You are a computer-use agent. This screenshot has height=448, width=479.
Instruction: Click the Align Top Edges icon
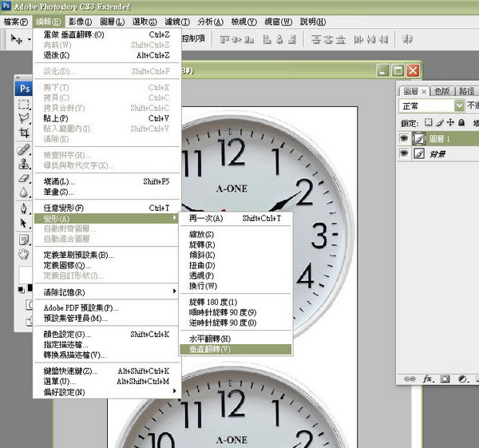tap(224, 39)
